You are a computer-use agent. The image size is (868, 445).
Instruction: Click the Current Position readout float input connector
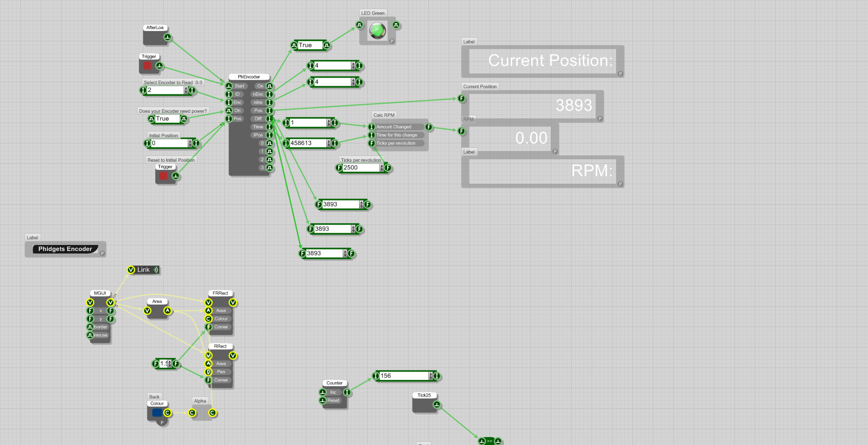click(x=462, y=98)
